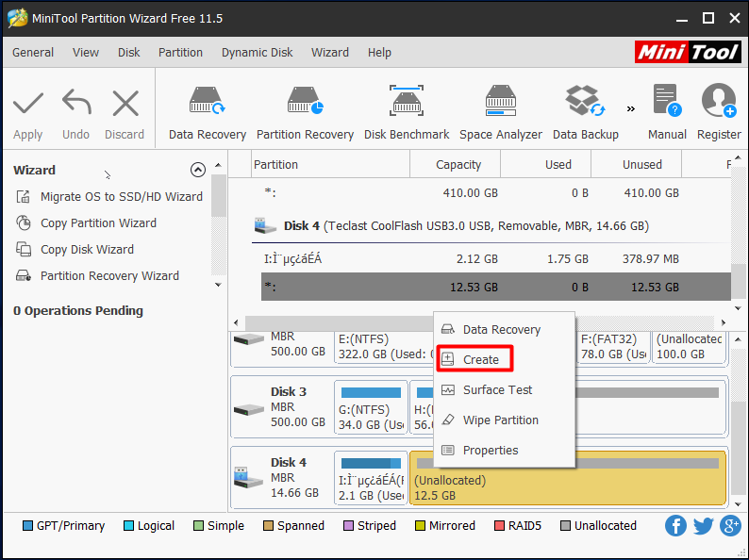Open the Twitter share icon
Viewport: 749px width, 560px height.
tap(703, 526)
